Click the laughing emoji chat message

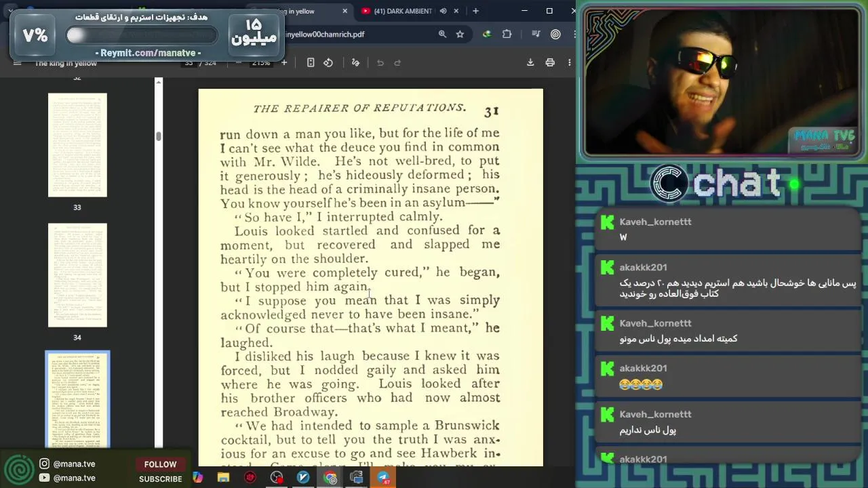point(641,384)
